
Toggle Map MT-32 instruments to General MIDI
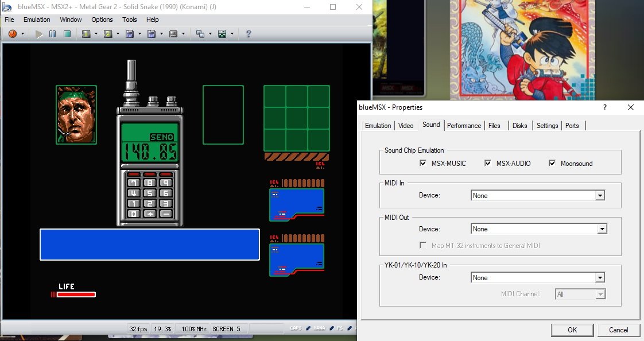coord(422,245)
